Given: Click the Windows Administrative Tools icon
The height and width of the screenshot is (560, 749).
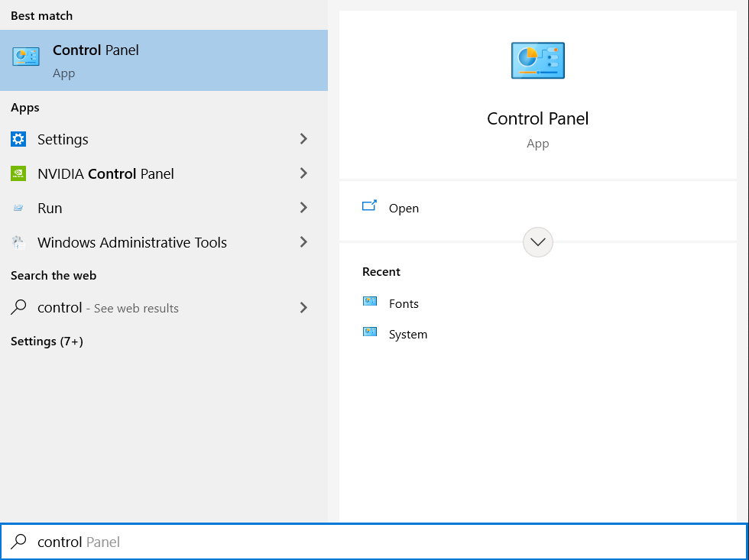Looking at the screenshot, I should (18, 242).
